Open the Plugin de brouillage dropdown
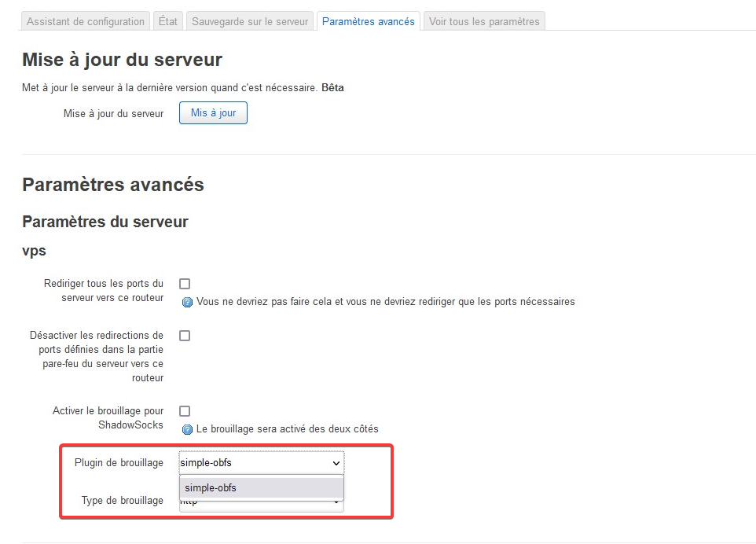 point(262,462)
